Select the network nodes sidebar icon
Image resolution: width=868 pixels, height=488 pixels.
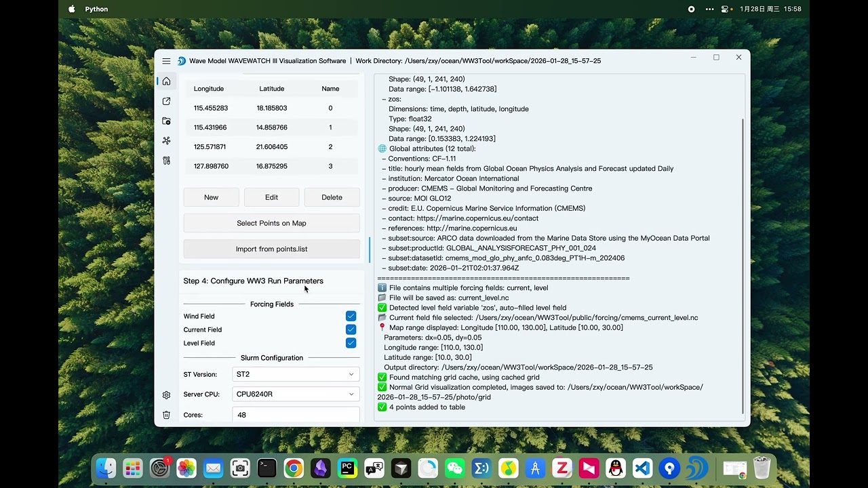click(166, 140)
